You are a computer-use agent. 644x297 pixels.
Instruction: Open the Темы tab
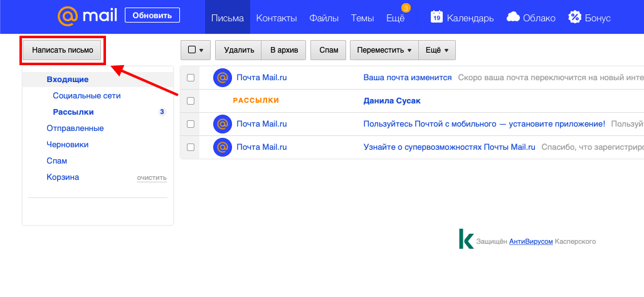[362, 18]
